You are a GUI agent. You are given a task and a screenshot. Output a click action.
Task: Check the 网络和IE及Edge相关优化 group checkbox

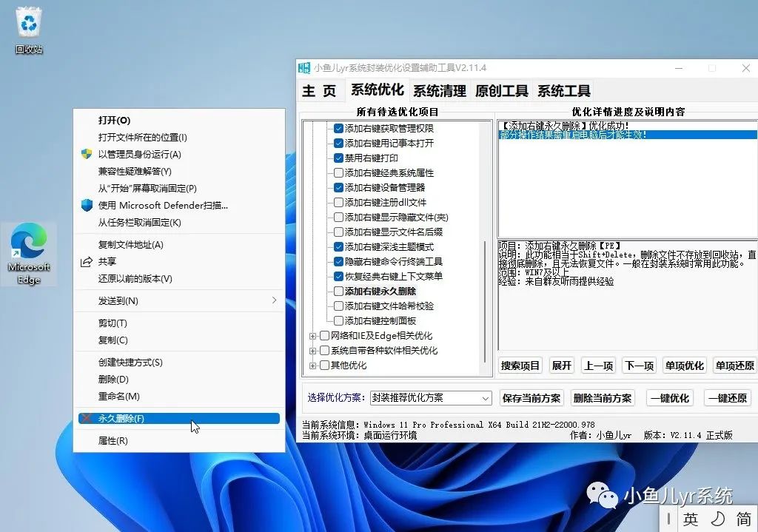[324, 336]
